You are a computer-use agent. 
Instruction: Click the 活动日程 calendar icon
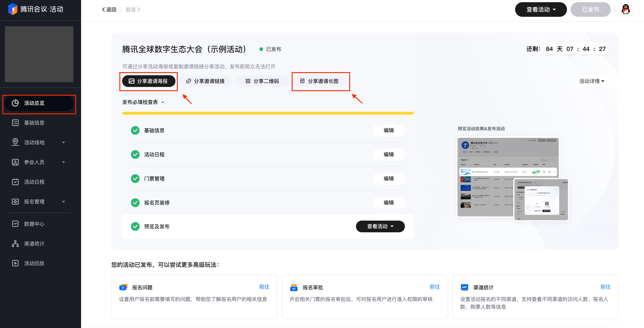tap(15, 182)
